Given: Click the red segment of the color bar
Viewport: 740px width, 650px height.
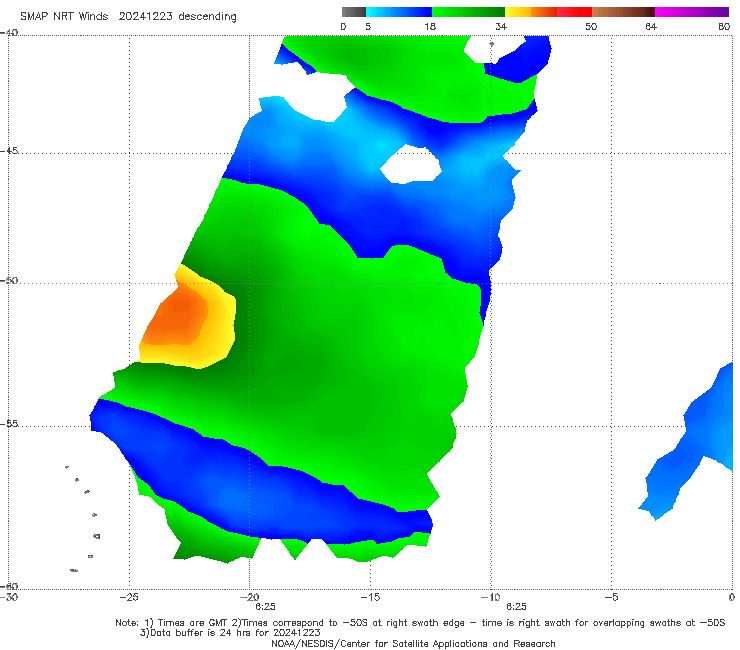Looking at the screenshot, I should tap(574, 12).
